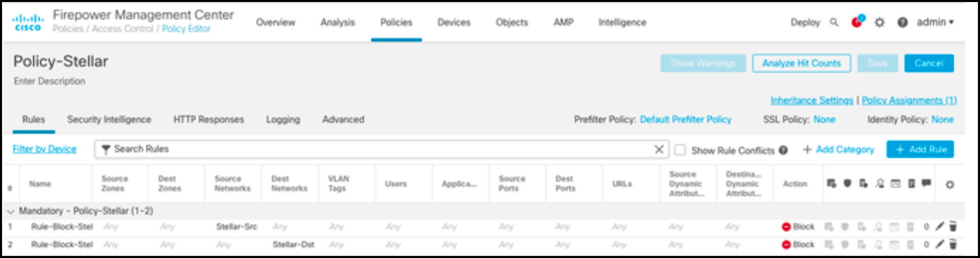980x258 pixels.
Task: Open the Default Prefilter Policy selector
Action: 685,119
